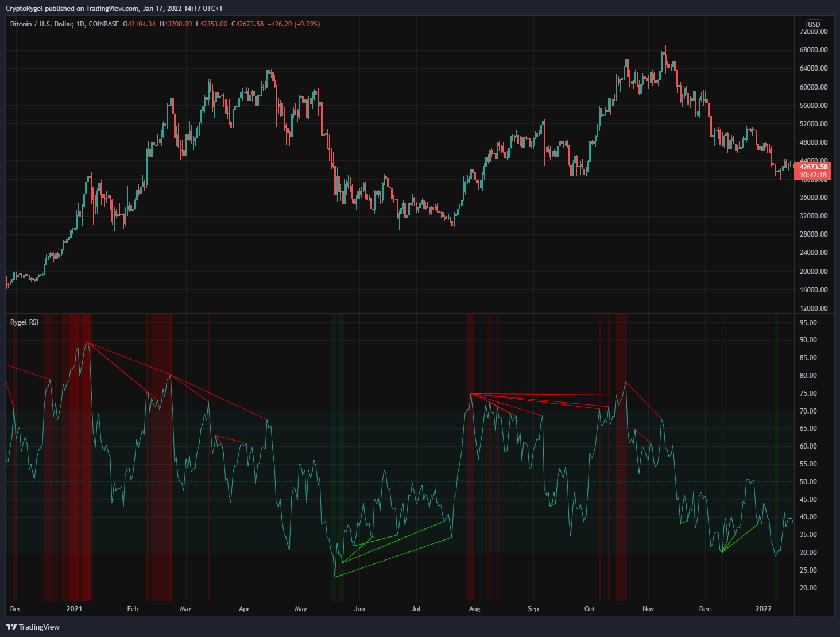The height and width of the screenshot is (637, 840).
Task: Click 20.00 on the RSI scale
Action: pos(808,588)
